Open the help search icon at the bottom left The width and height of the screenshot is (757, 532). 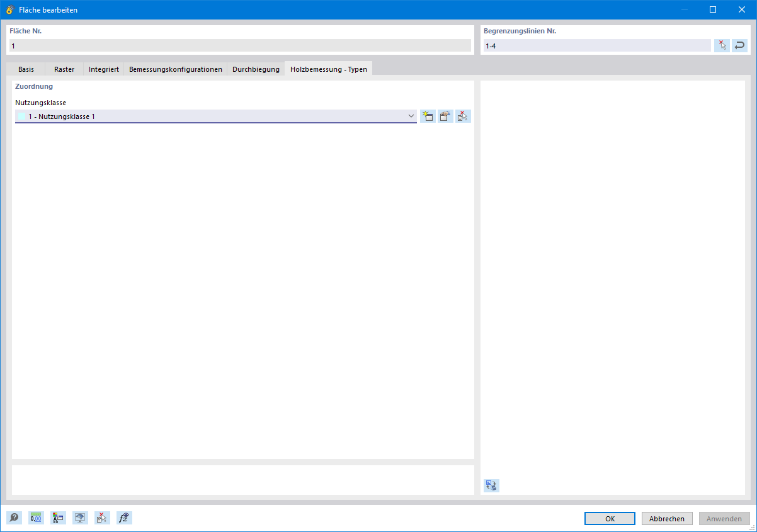(x=14, y=518)
